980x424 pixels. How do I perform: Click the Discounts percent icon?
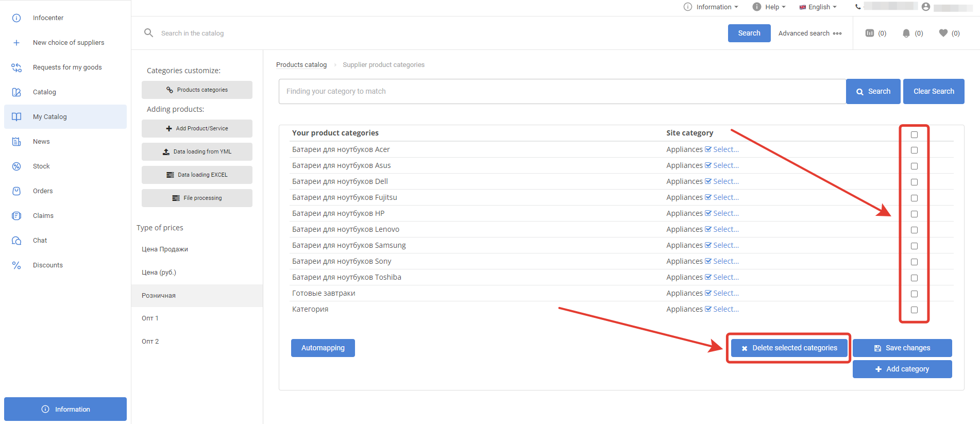tap(16, 265)
